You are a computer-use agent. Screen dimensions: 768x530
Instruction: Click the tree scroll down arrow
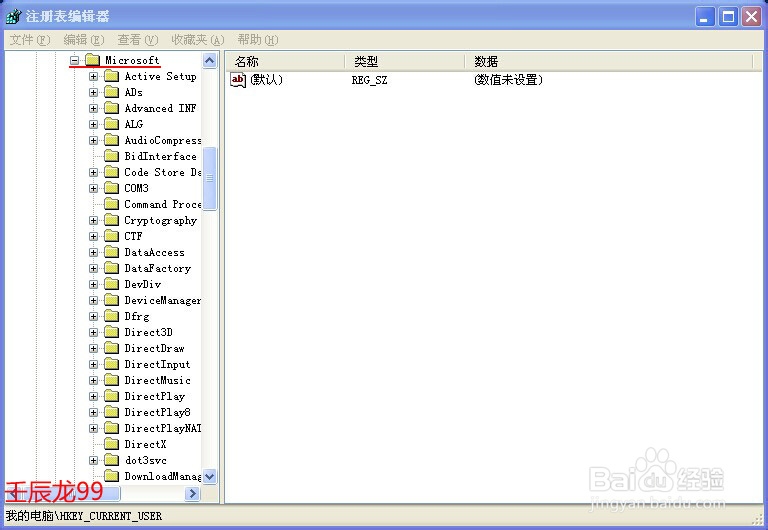210,476
